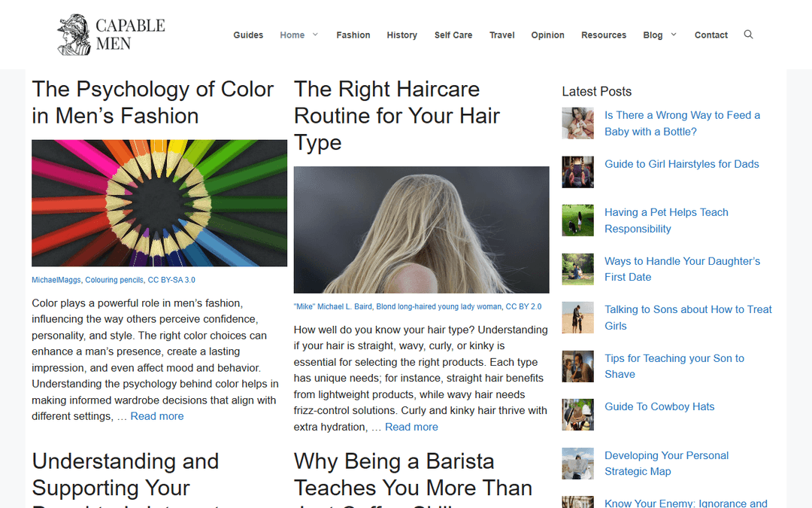The width and height of the screenshot is (812, 508).
Task: Click the Capable Men helmet logo
Action: [x=111, y=35]
